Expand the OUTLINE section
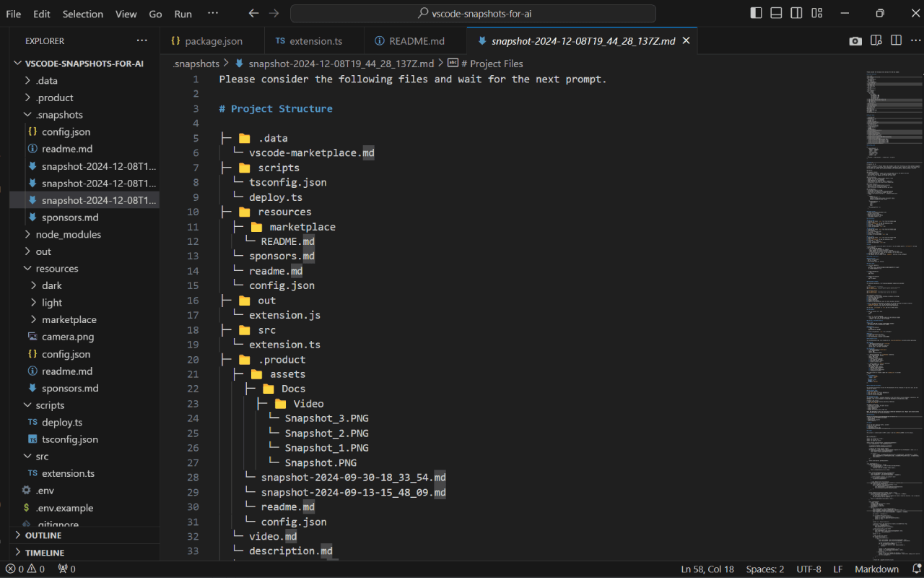The width and height of the screenshot is (924, 578). [x=43, y=535]
